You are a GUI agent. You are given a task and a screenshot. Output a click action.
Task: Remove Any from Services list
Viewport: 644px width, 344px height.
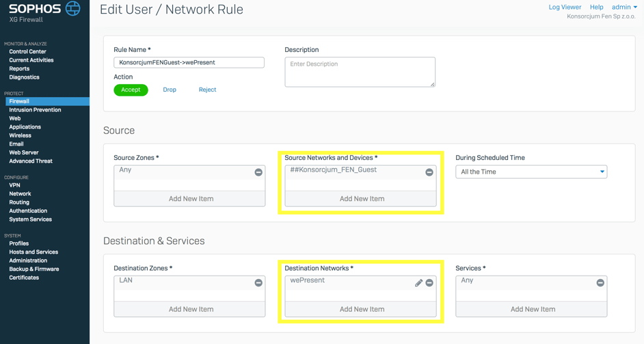click(600, 282)
